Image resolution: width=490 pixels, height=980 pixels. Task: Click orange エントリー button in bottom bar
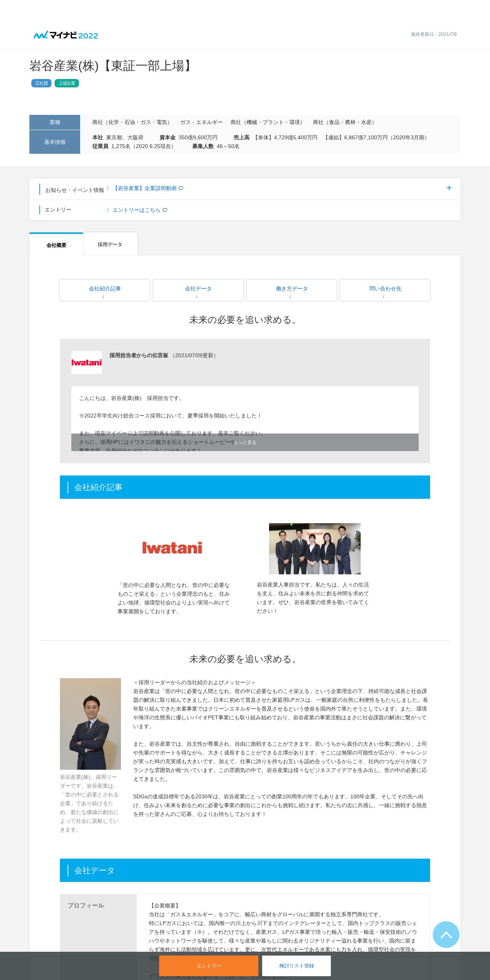coord(209,965)
